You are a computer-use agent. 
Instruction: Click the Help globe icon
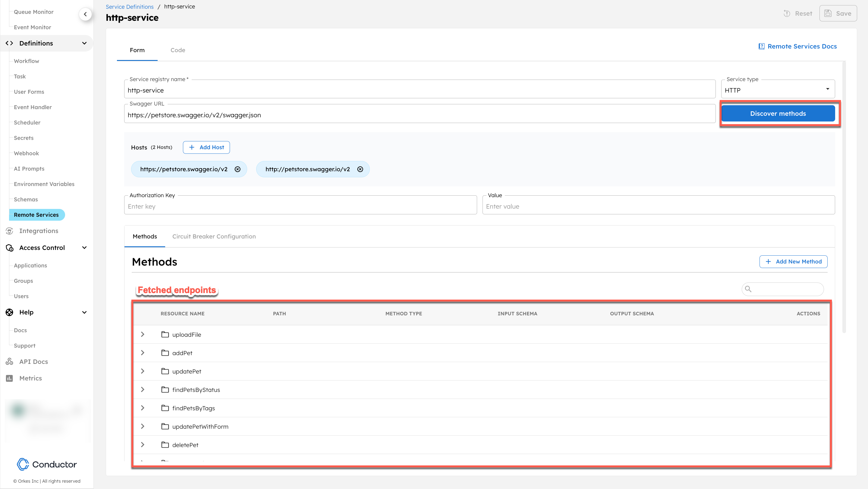coord(9,312)
